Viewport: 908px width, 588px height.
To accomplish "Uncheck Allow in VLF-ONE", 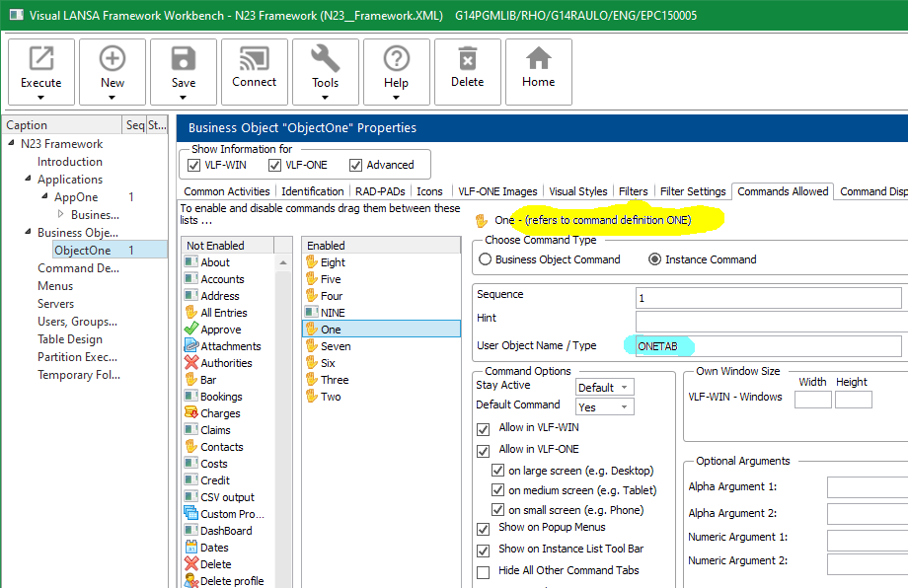I will pos(483,451).
